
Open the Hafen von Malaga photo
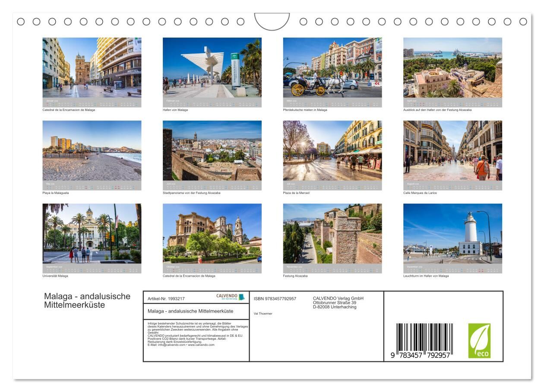coord(212,67)
